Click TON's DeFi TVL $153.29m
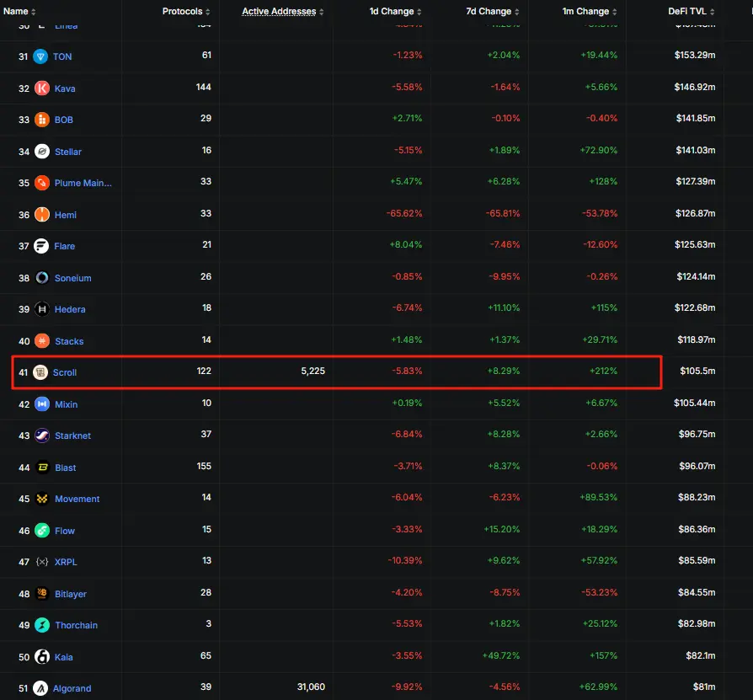Screen dimensions: 753x700 coord(695,55)
